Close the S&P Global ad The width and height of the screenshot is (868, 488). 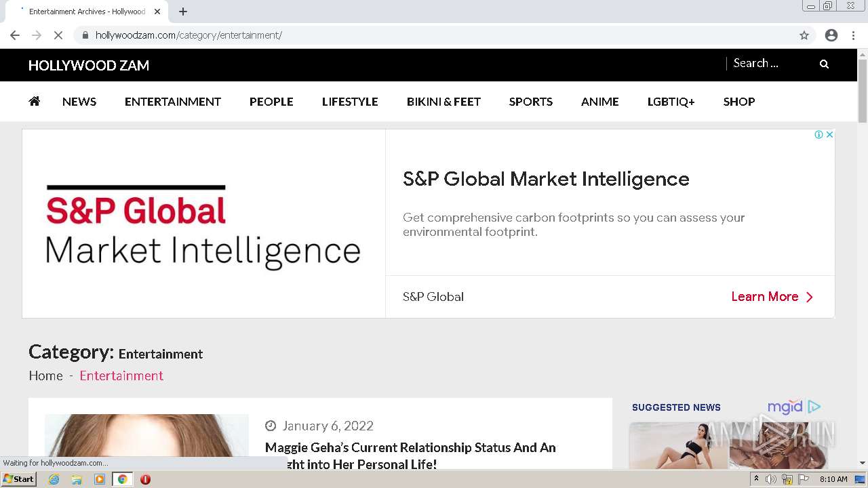(x=829, y=134)
